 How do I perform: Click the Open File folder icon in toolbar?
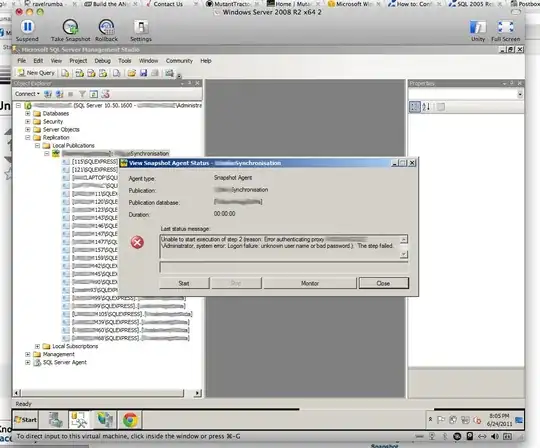[x=132, y=73]
